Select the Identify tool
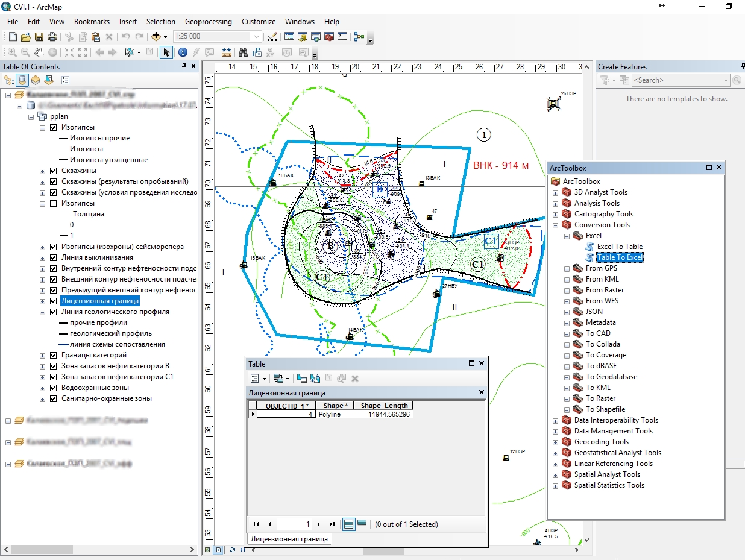Image resolution: width=745 pixels, height=560 pixels. click(183, 52)
